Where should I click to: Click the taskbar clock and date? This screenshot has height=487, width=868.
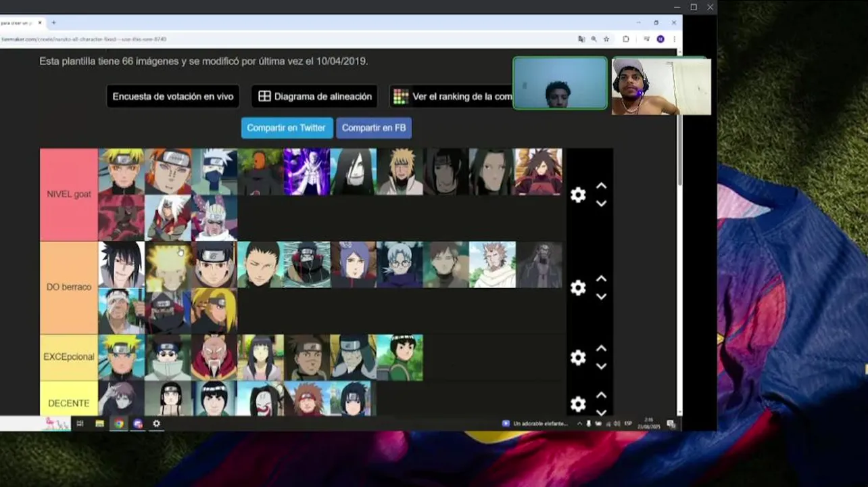650,423
